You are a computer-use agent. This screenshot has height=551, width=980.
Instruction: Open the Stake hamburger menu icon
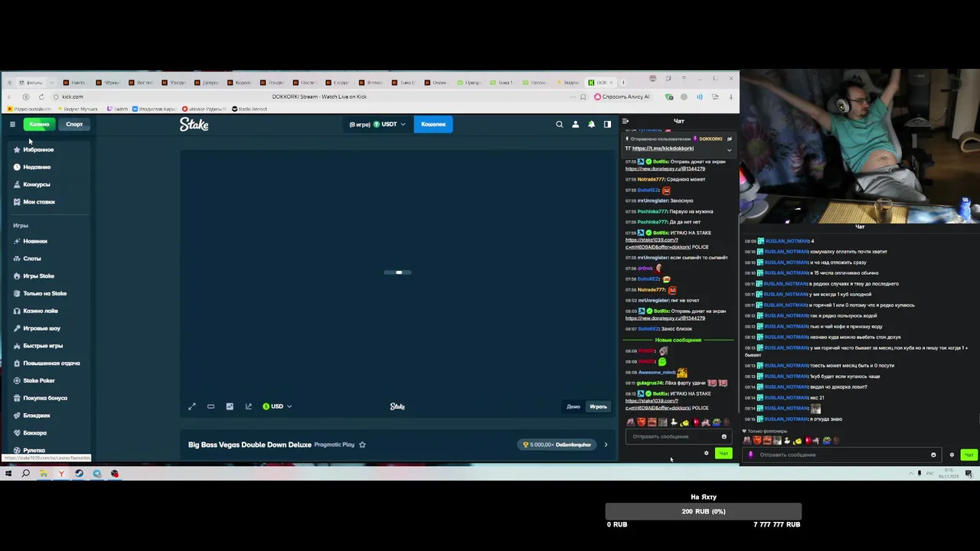tap(12, 124)
